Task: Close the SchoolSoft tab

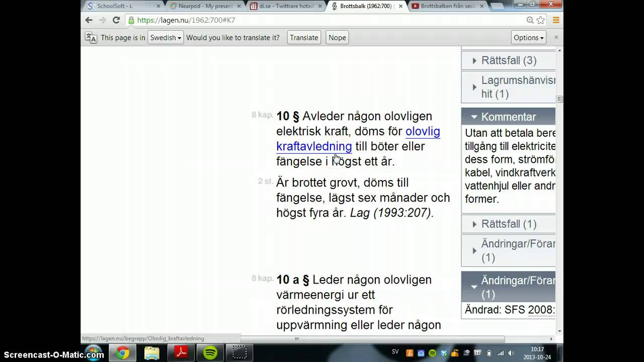Action: click(158, 6)
